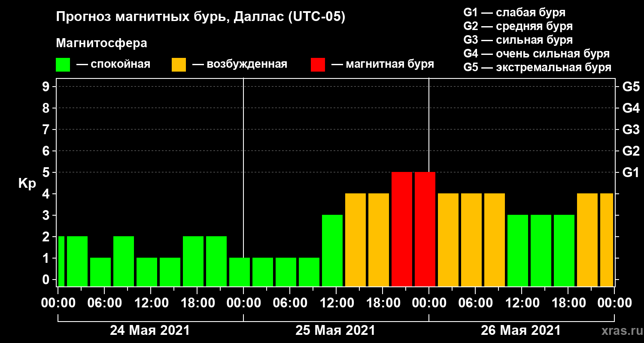The width and height of the screenshot is (644, 343).
Task: Click the "G1" tick label on the right axis
Action: (631, 172)
